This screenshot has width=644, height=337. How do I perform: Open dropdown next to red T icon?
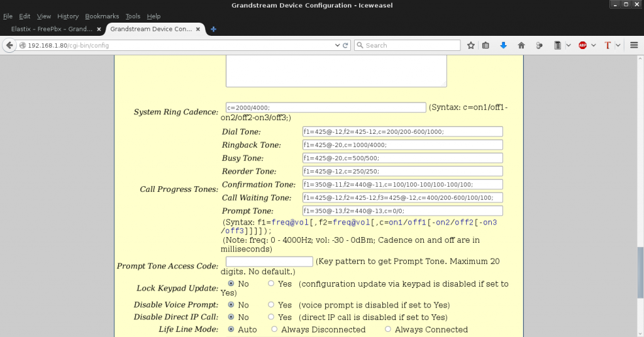tap(618, 45)
